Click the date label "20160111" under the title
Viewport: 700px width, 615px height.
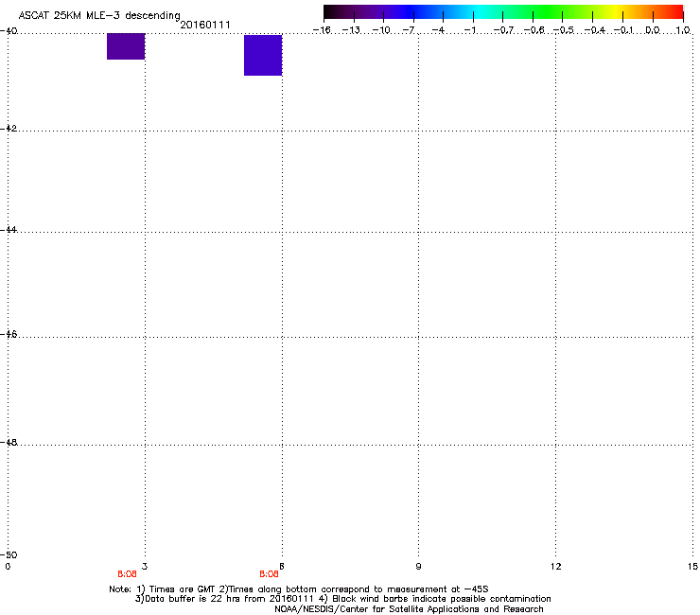coord(205,25)
